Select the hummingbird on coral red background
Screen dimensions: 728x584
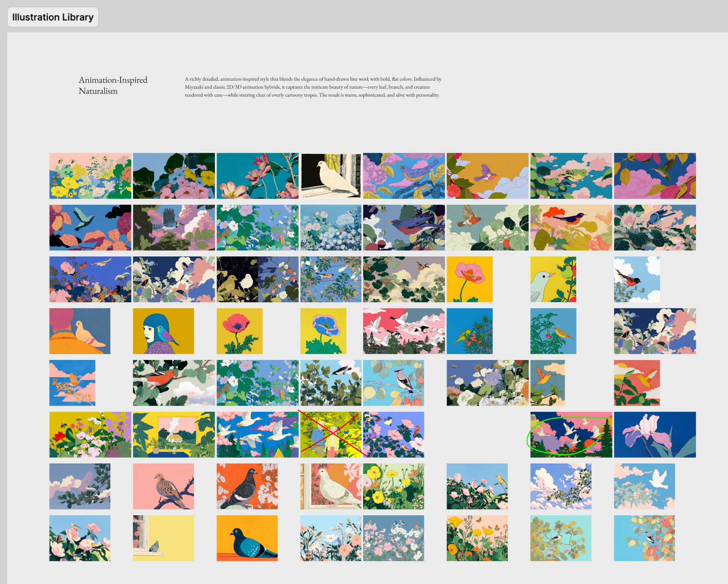637,383
